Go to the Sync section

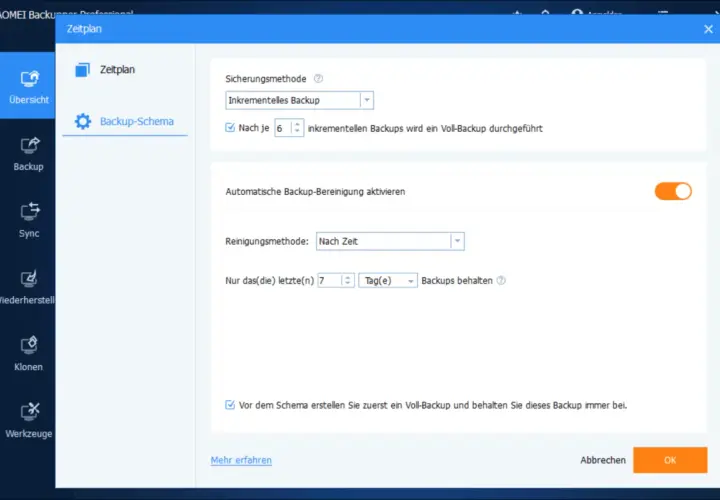pyautogui.click(x=28, y=219)
